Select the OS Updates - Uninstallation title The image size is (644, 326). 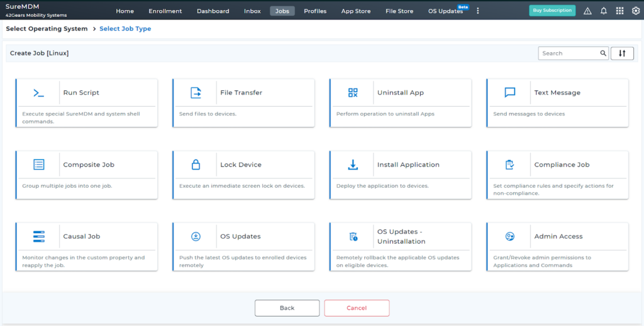[401, 237]
